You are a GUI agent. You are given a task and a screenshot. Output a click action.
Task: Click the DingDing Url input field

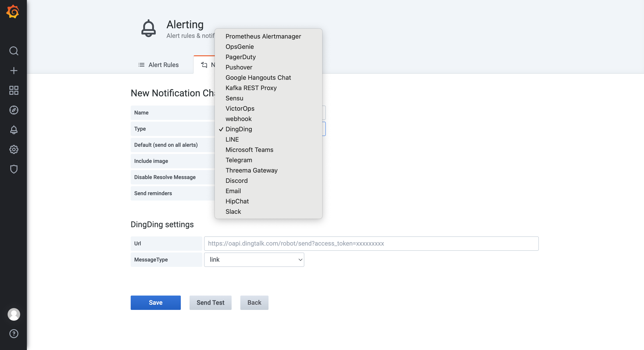[x=371, y=243]
